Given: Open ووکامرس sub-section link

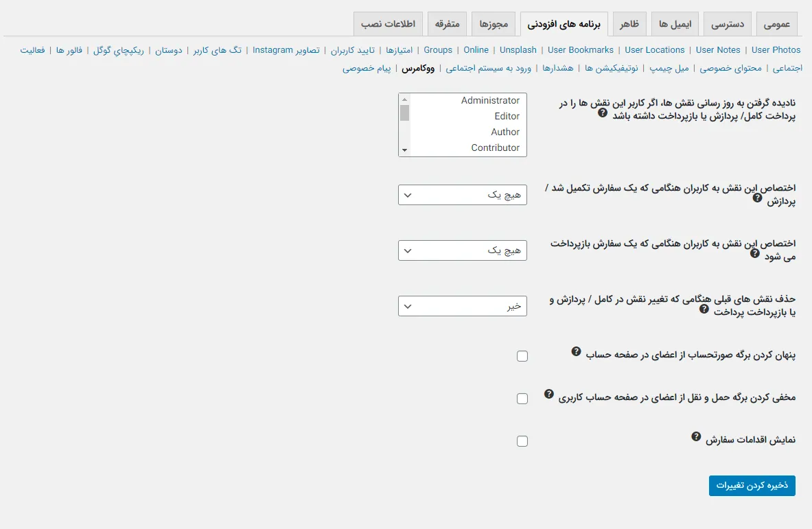Looking at the screenshot, I should click(418, 69).
